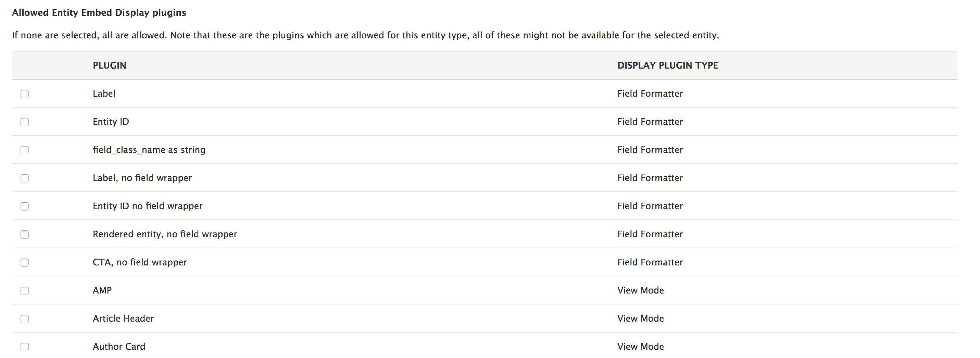Click Field Formatter text in Label row
The width and height of the screenshot is (980, 358).
[650, 94]
